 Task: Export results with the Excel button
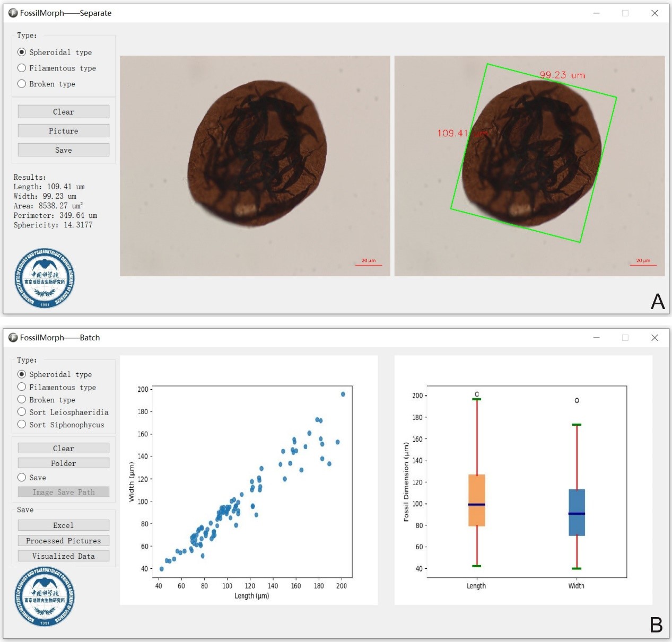(x=63, y=525)
